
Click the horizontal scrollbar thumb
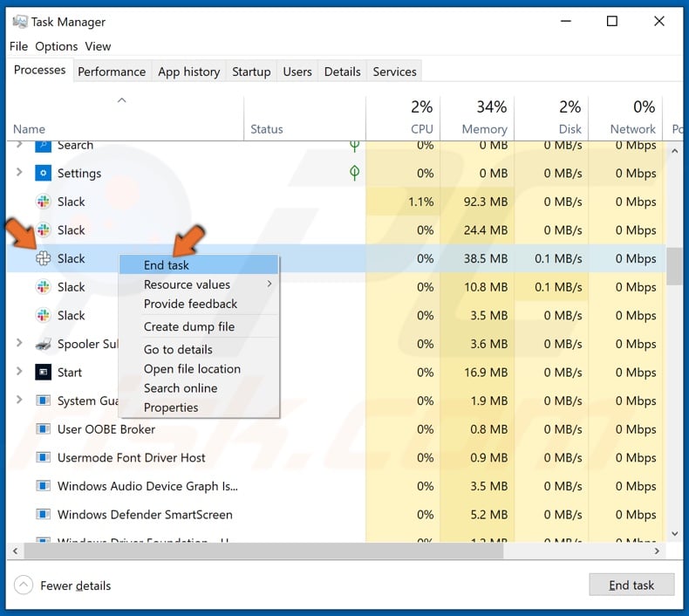pos(263,551)
